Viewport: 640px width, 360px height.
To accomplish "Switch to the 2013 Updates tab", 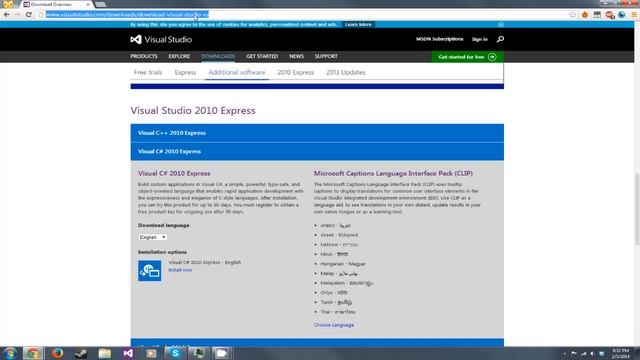I will click(x=346, y=72).
